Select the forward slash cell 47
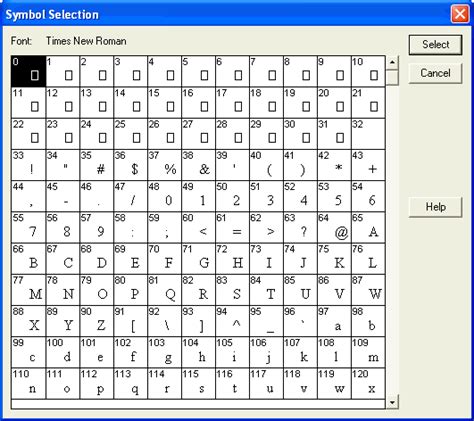The width and height of the screenshot is (474, 421). [x=131, y=196]
